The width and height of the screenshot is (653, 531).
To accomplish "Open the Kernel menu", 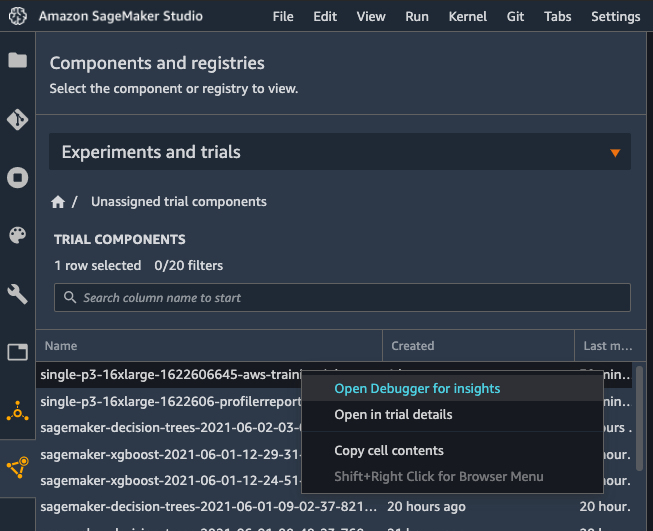I will (468, 17).
